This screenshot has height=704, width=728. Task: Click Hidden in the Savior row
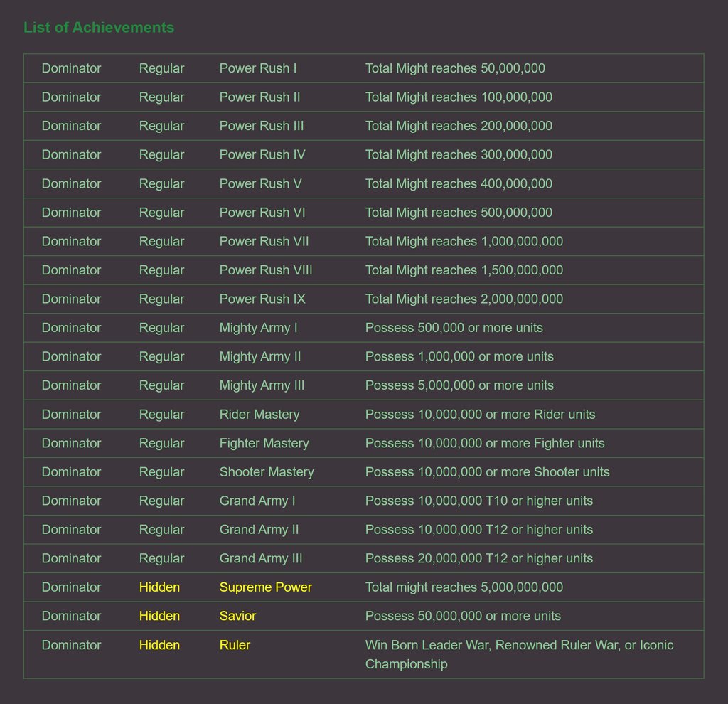pyautogui.click(x=159, y=617)
